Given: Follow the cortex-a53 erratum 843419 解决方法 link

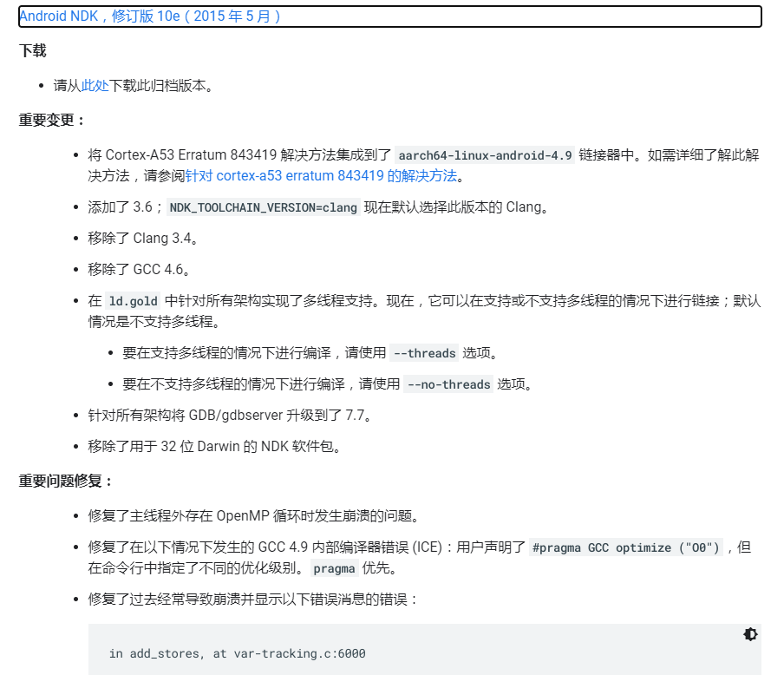Looking at the screenshot, I should (x=319, y=175).
